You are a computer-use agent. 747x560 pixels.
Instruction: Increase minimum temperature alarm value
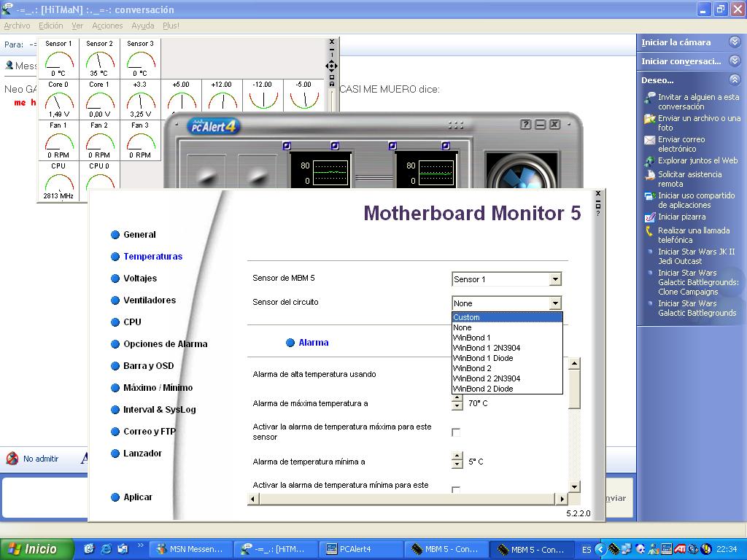click(x=457, y=457)
